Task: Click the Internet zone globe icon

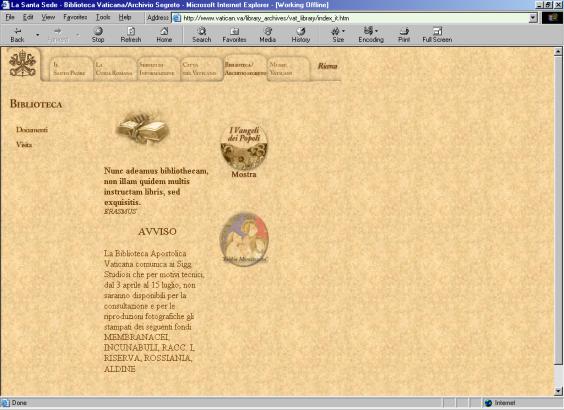Action: [x=488, y=403]
